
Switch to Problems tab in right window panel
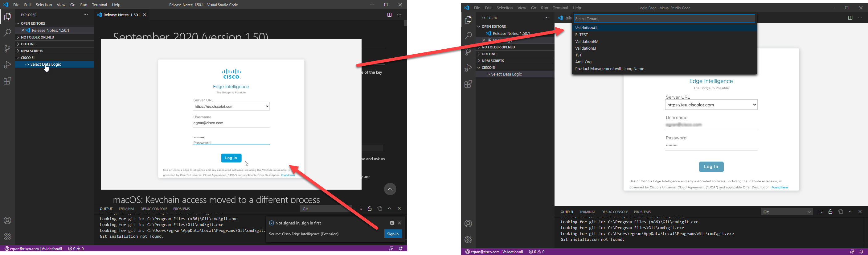[642, 212]
